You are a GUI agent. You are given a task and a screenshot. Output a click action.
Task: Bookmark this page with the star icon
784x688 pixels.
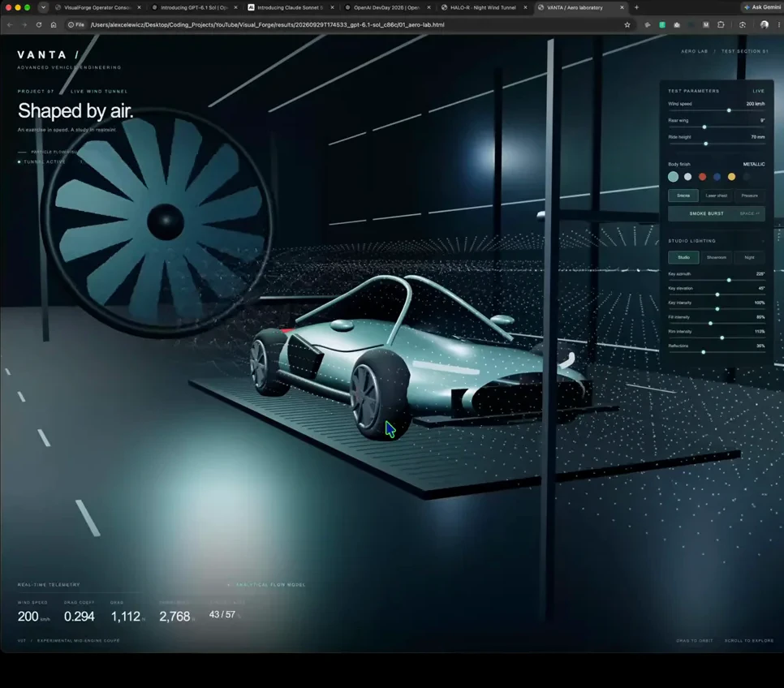(627, 24)
